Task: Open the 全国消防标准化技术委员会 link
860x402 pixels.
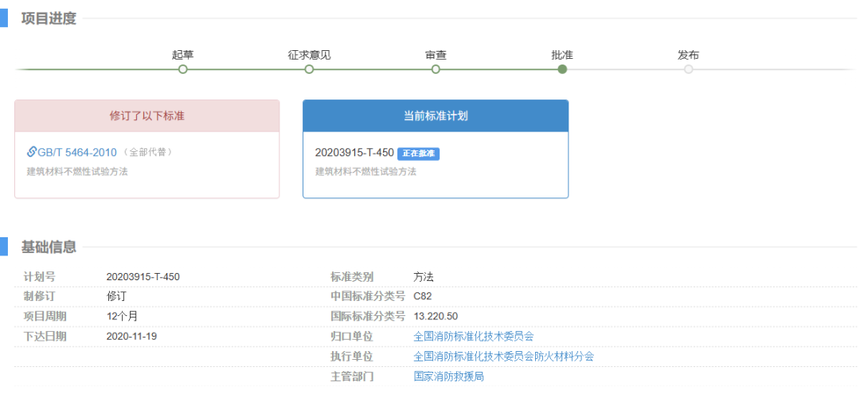Action: click(x=473, y=336)
